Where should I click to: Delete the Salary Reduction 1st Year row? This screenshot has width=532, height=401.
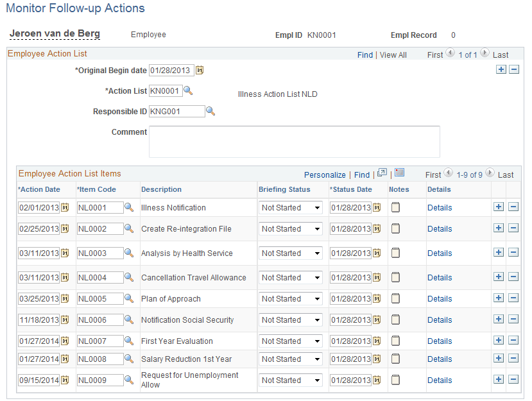513,359
